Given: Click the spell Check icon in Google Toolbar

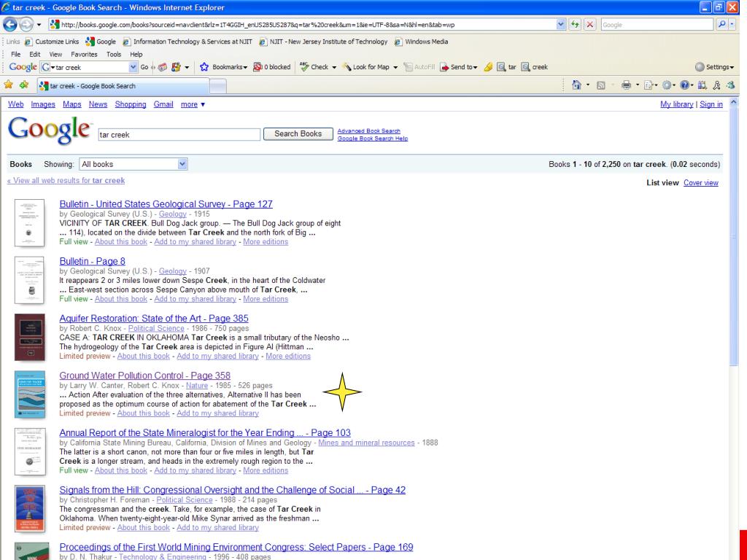Looking at the screenshot, I should pyautogui.click(x=304, y=67).
